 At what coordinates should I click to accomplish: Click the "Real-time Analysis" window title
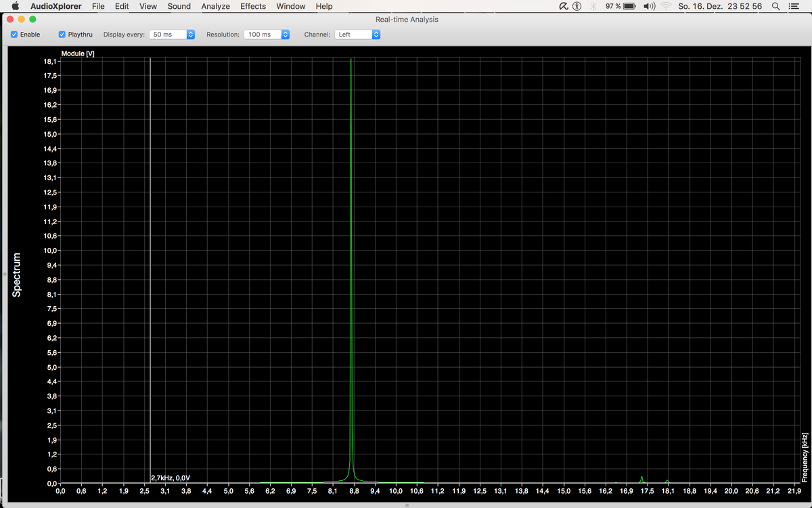point(407,20)
